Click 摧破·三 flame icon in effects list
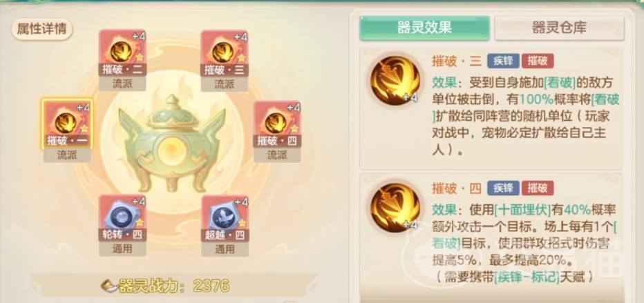This screenshot has width=644, height=303. coord(395,81)
